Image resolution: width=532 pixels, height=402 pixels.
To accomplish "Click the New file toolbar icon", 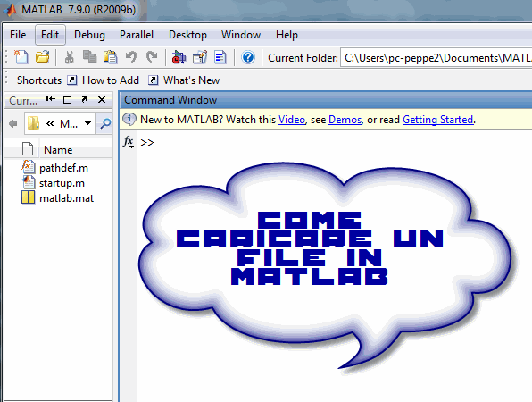I will click(21, 57).
